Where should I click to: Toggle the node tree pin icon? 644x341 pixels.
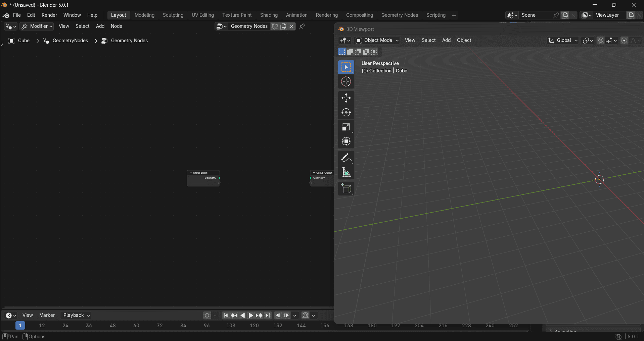302,26
